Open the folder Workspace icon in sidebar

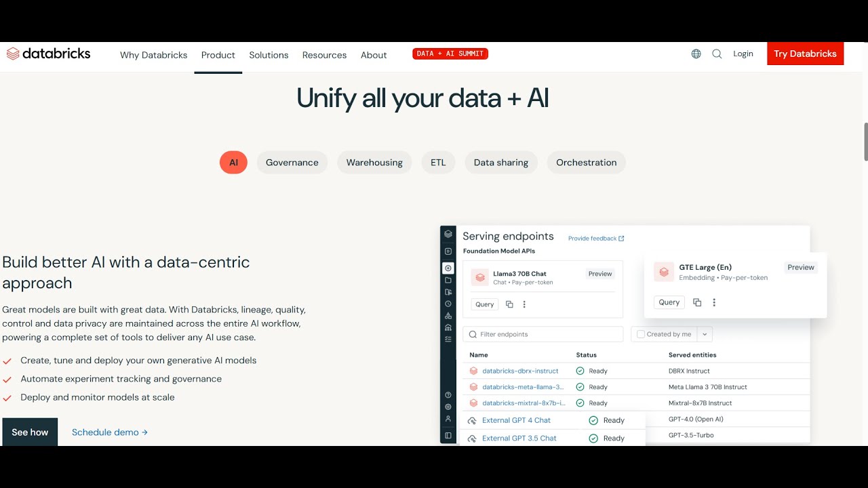(448, 280)
